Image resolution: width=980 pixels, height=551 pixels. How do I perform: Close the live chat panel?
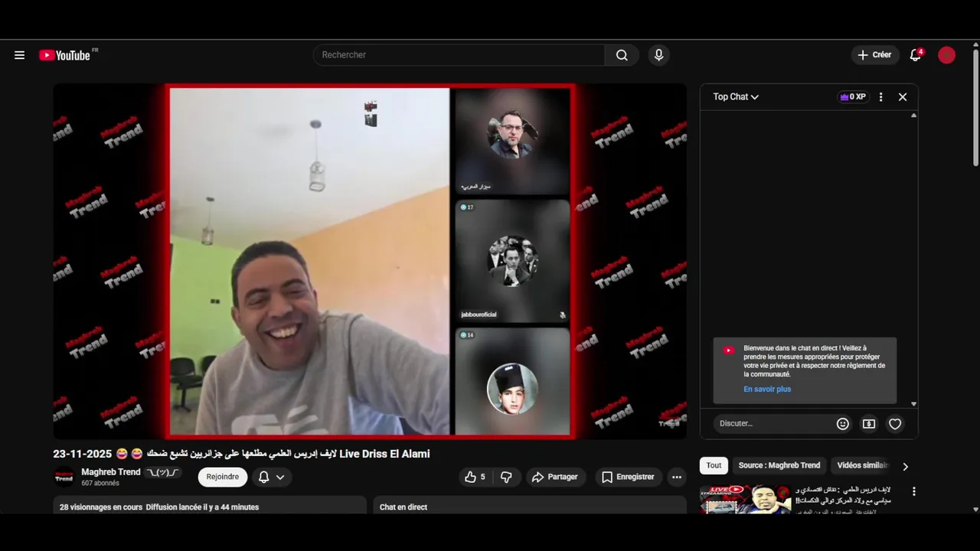click(903, 97)
